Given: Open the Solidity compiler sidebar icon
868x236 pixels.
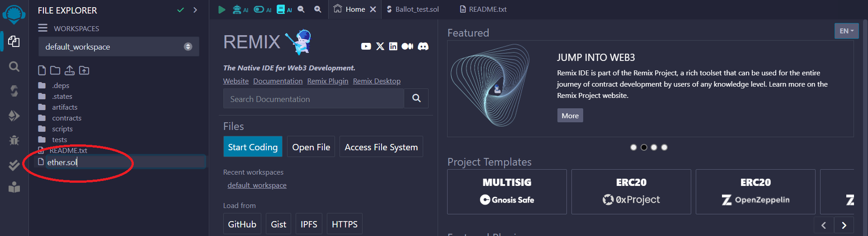Looking at the screenshot, I should (14, 91).
